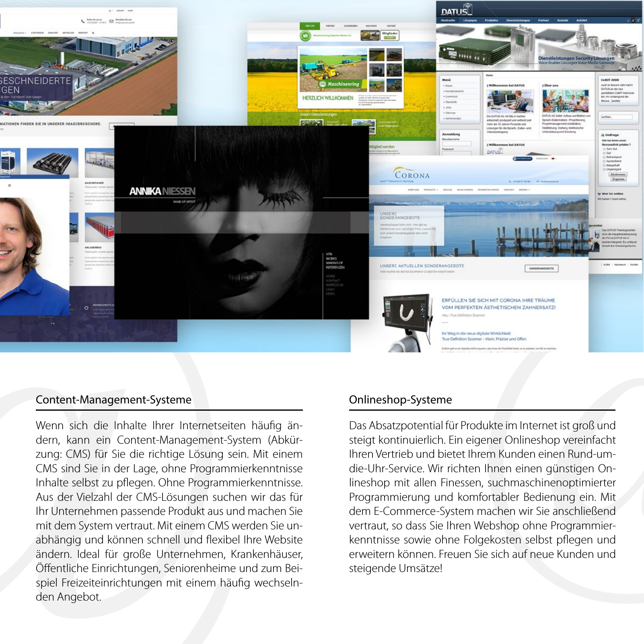Open Lösungen in the DATUS navigation bar
The width and height of the screenshot is (644, 644).
470,21
